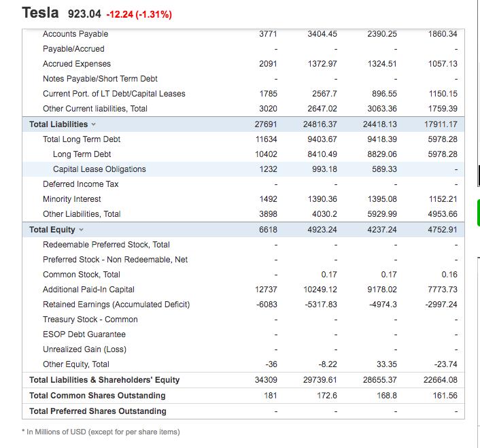Click the Tesla company name heading
Viewport: 480px width, 448px height.
(40, 13)
